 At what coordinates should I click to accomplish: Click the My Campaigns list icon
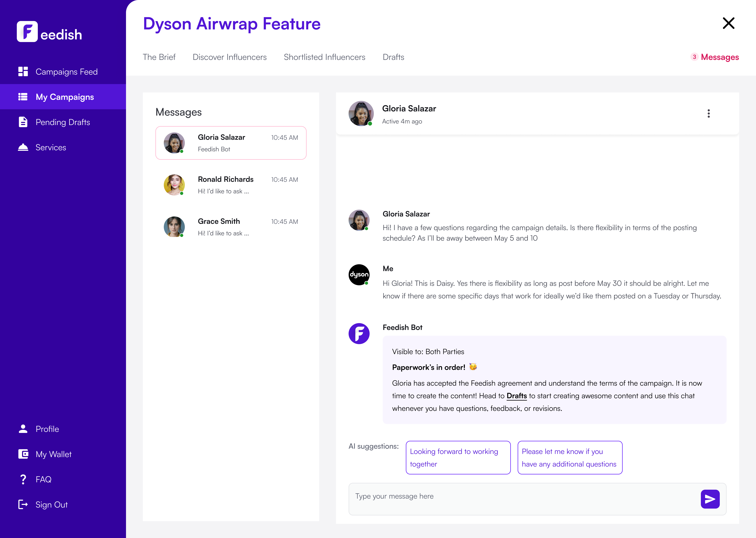pos(23,97)
